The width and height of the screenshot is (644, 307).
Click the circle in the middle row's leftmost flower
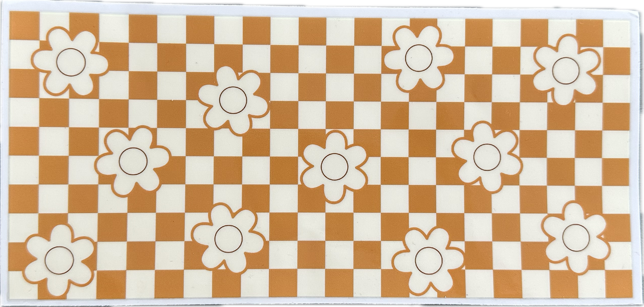point(133,161)
